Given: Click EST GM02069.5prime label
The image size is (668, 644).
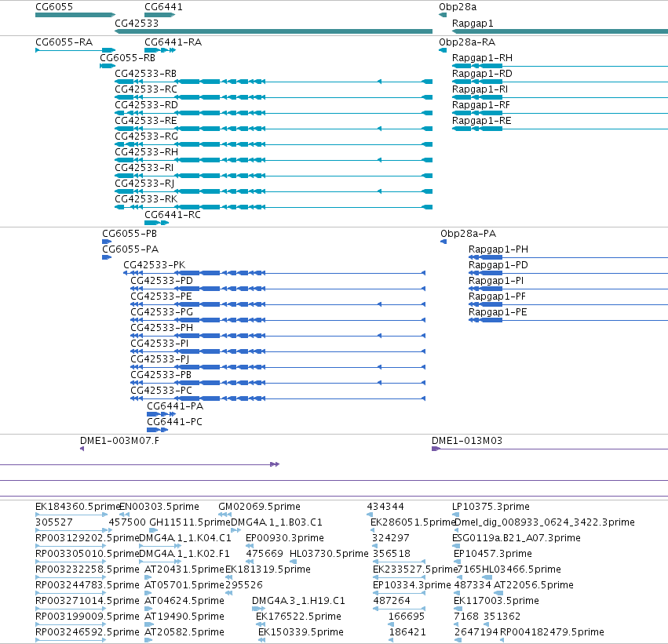Looking at the screenshot, I should [260, 507].
